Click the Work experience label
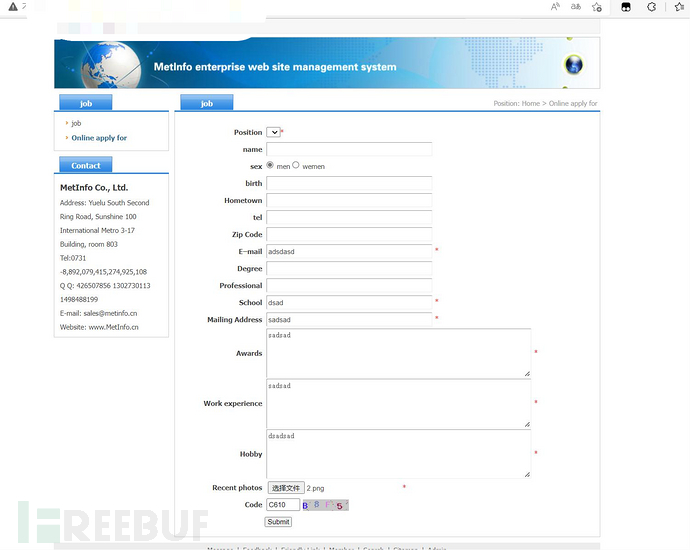 click(x=233, y=403)
